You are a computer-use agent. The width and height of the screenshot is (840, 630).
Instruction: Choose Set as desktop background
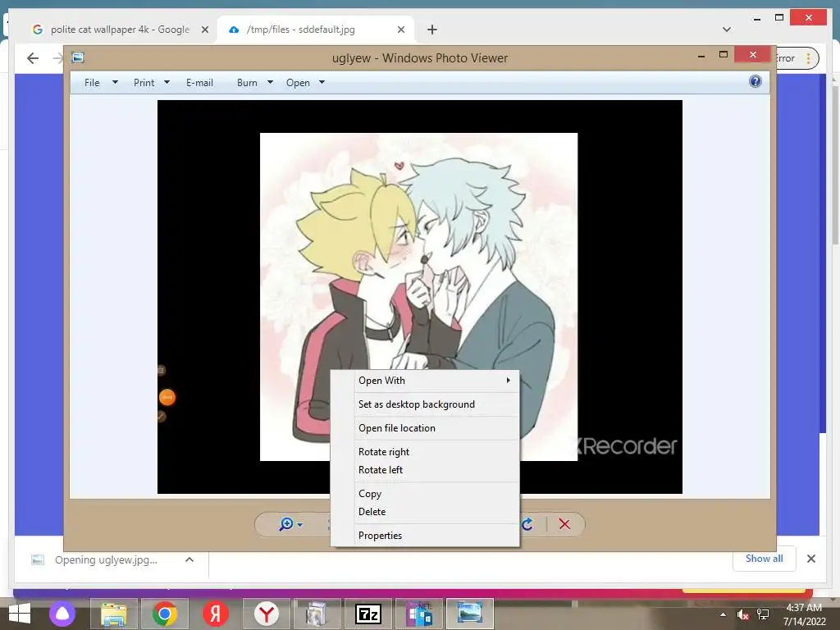(x=436, y=404)
